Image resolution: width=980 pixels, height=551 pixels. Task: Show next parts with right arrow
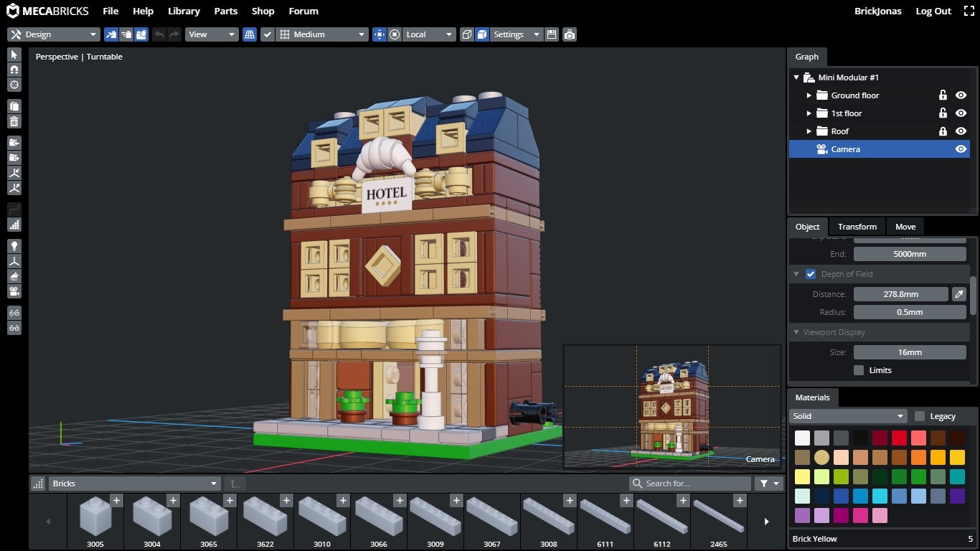(766, 522)
